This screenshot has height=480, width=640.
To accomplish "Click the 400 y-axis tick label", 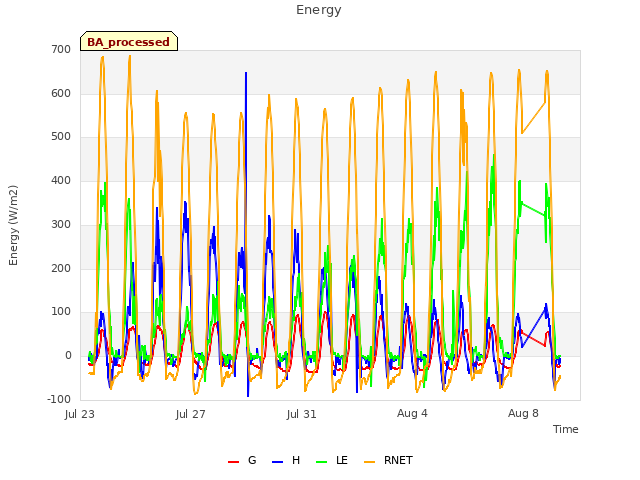I will 61,180.
